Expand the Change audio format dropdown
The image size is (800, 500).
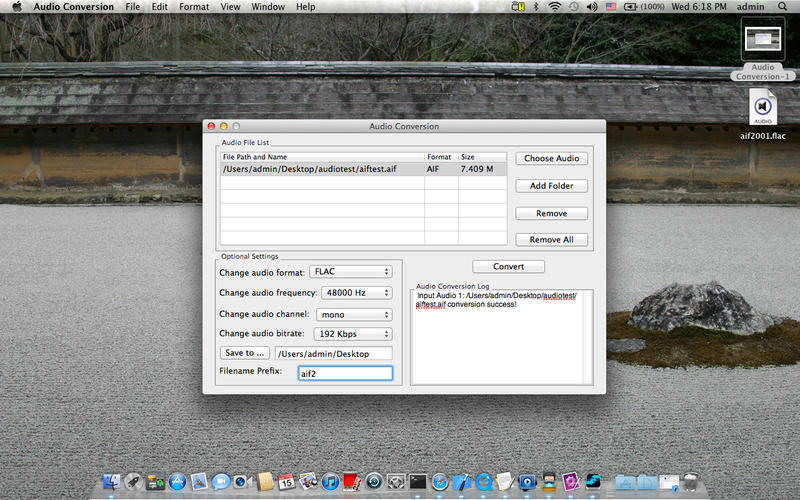tap(351, 271)
